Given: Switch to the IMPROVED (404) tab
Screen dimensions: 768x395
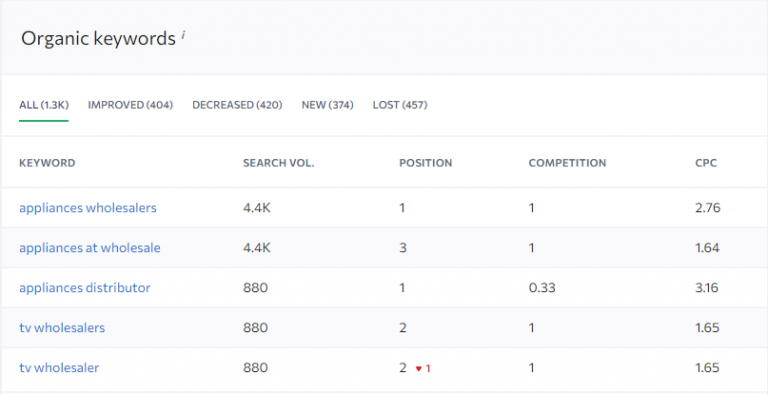Looking at the screenshot, I should [x=130, y=105].
